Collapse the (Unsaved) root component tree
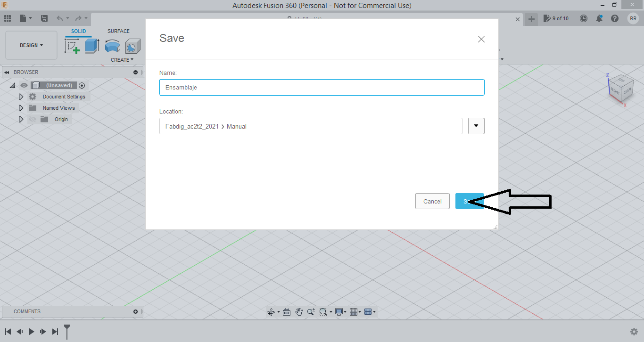 [12, 85]
